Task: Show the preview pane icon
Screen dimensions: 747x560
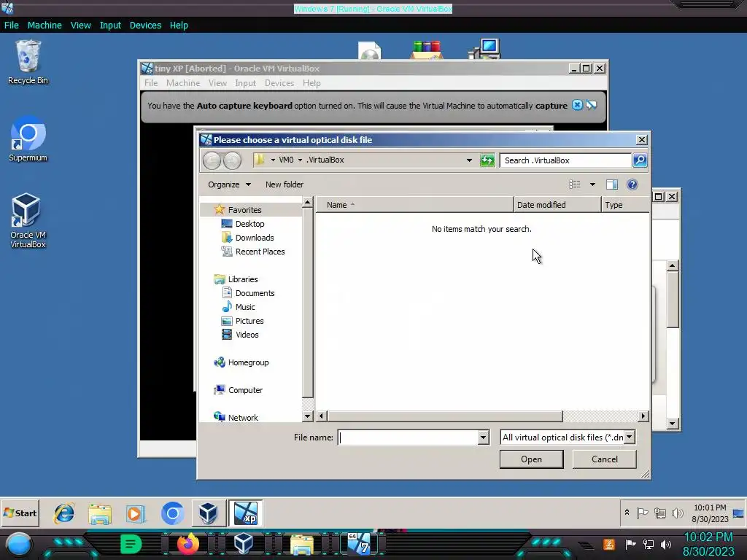Action: pyautogui.click(x=612, y=184)
